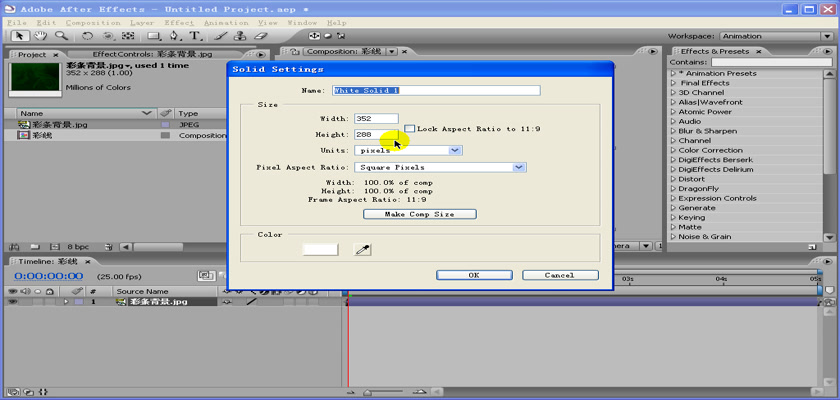Open the Animation menu

(226, 23)
